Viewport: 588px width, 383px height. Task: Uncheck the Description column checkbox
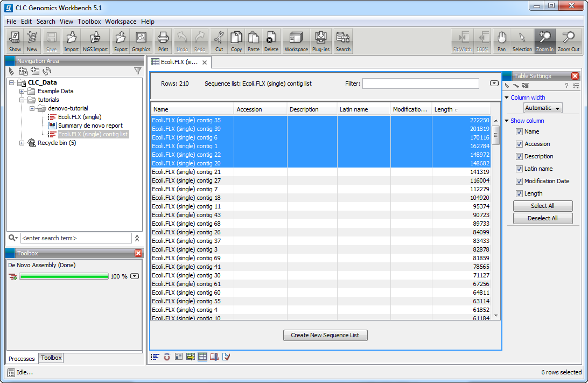pyautogui.click(x=520, y=156)
